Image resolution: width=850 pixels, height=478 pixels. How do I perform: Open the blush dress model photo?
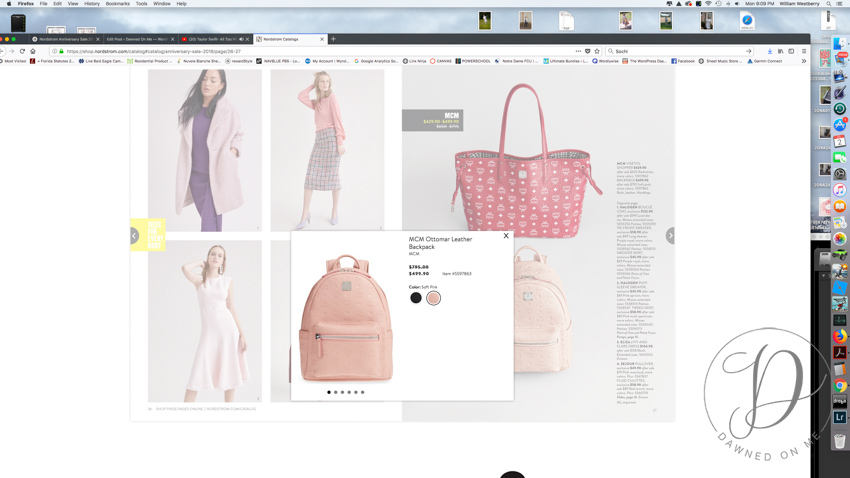pyautogui.click(x=205, y=321)
